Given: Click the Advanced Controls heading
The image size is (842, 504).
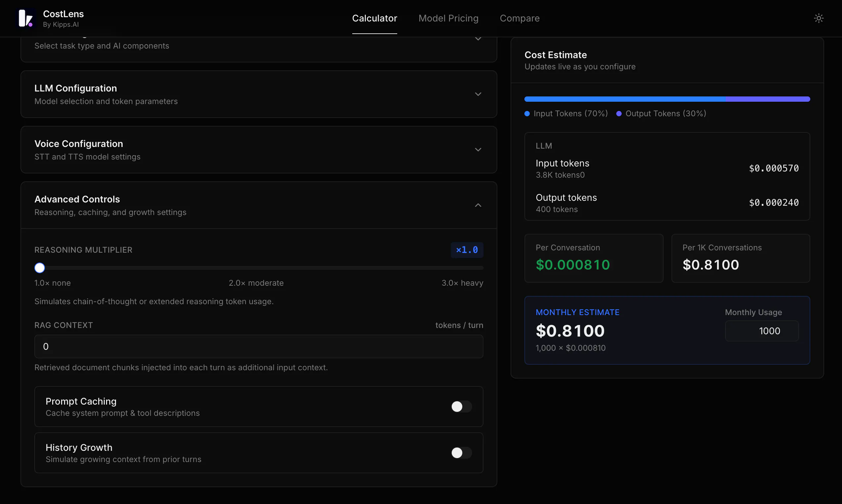Looking at the screenshot, I should pyautogui.click(x=77, y=199).
